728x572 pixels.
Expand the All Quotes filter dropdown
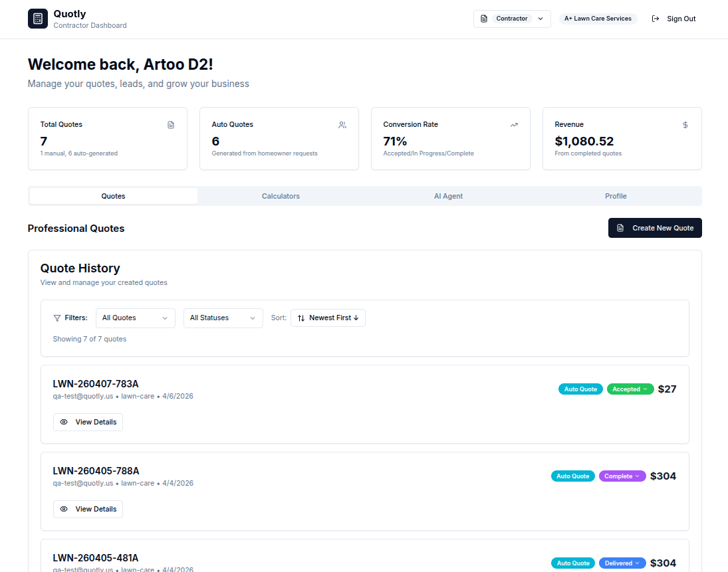(135, 318)
